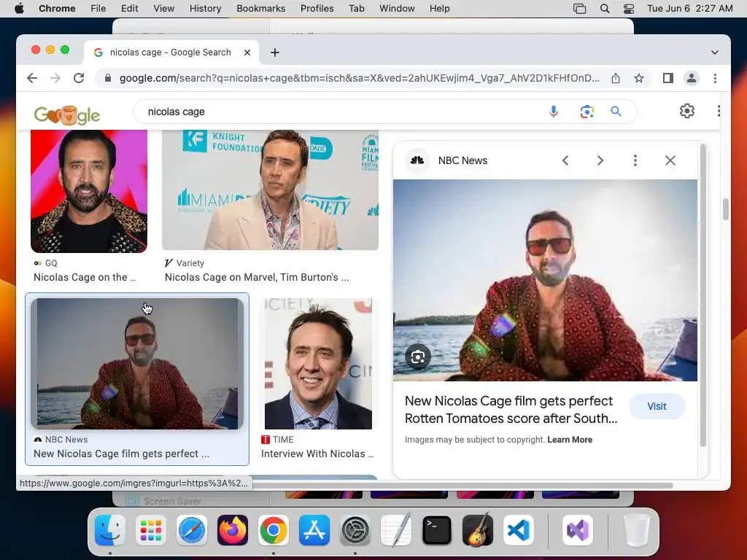This screenshot has width=747, height=560.
Task: Open Variety's Nicolas Cage on Marvel caption
Action: tap(257, 277)
